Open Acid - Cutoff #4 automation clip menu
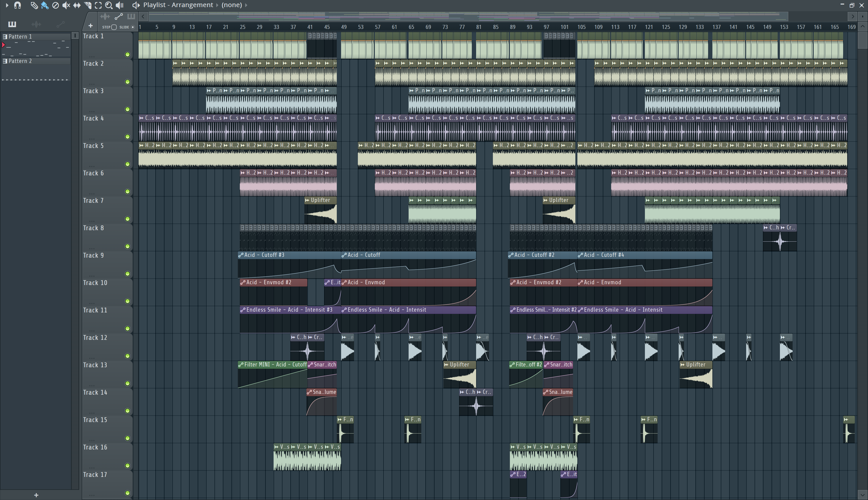 580,255
